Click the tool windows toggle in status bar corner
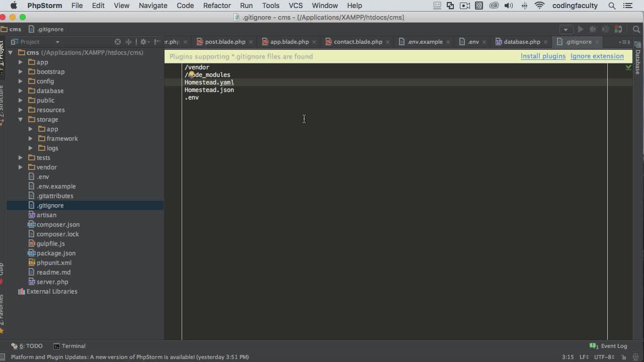This screenshot has width=644, height=362. [x=3, y=357]
